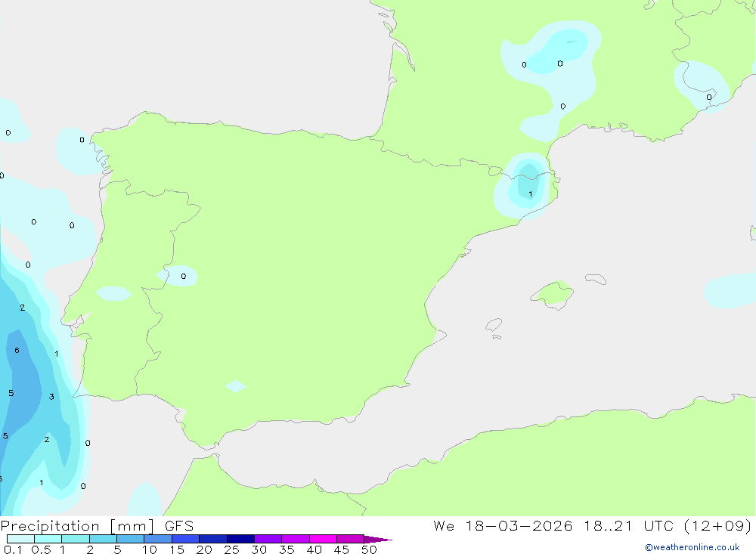Image resolution: width=756 pixels, height=554 pixels.
Task: Click the legend label "0.1"
Action: pos(13,549)
